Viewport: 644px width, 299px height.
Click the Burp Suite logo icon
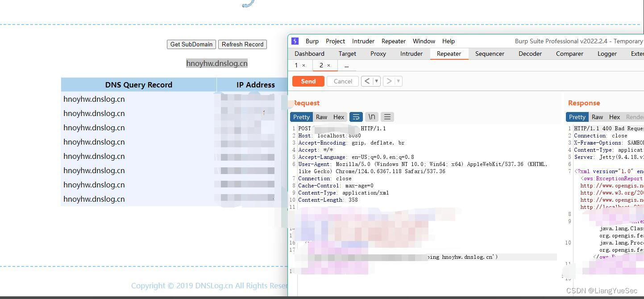[x=295, y=41]
